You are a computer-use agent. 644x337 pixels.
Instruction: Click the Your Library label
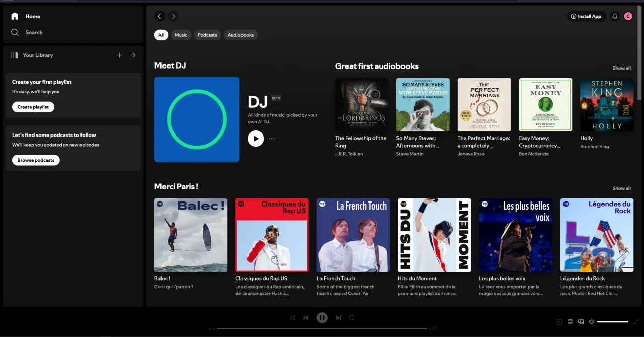[38, 55]
